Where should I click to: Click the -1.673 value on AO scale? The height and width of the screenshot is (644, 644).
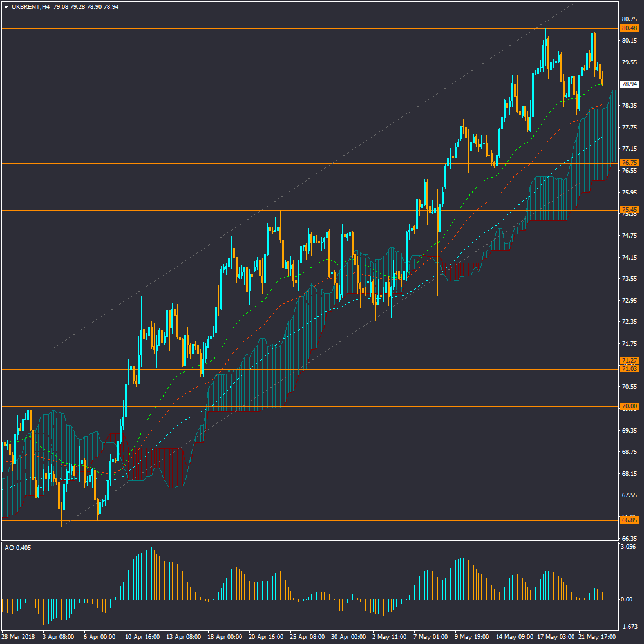pyautogui.click(x=629, y=626)
